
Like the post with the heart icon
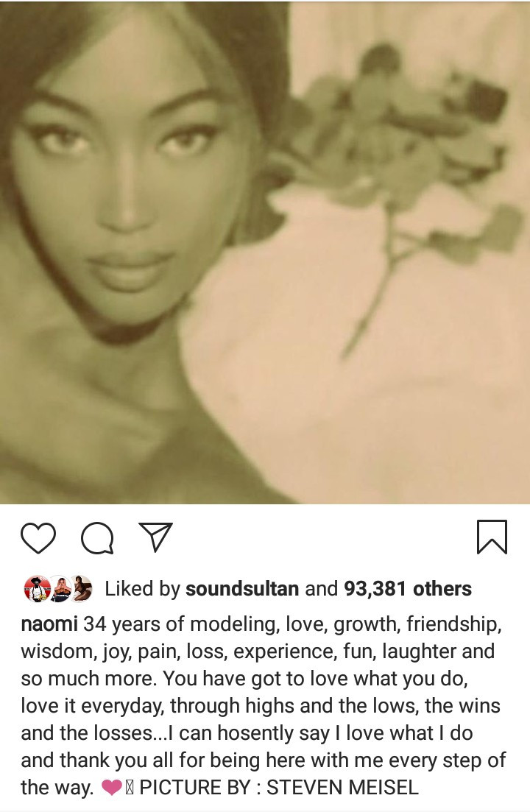pyautogui.click(x=38, y=538)
